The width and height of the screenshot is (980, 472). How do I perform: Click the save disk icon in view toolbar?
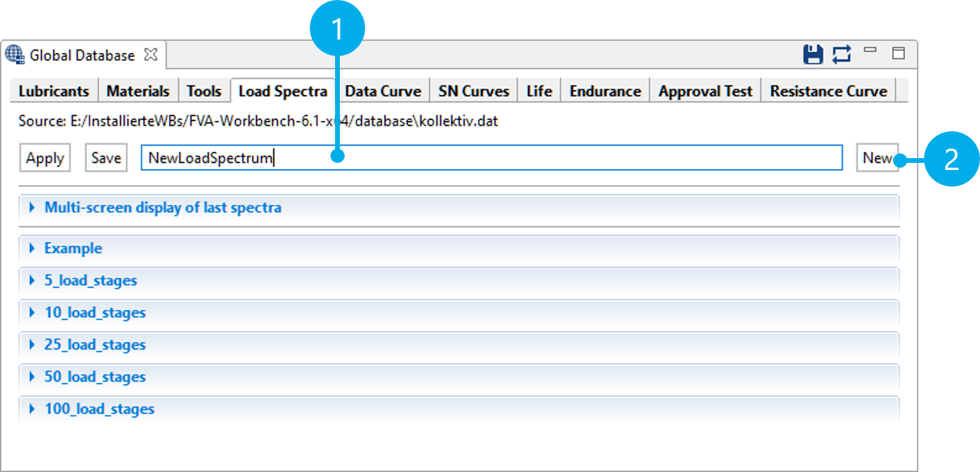pos(812,55)
